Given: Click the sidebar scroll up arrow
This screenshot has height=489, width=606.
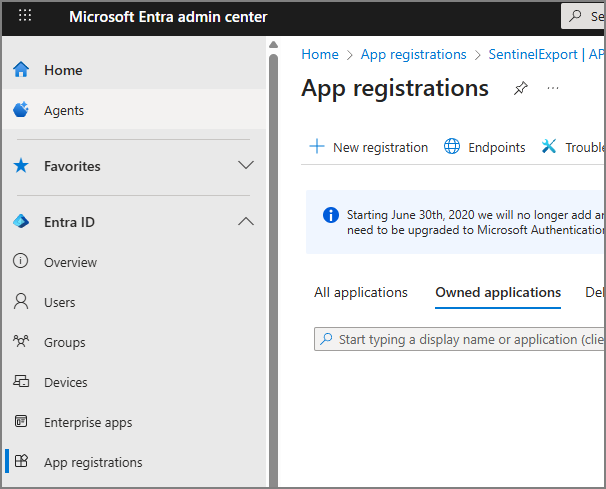Looking at the screenshot, I should click(274, 45).
